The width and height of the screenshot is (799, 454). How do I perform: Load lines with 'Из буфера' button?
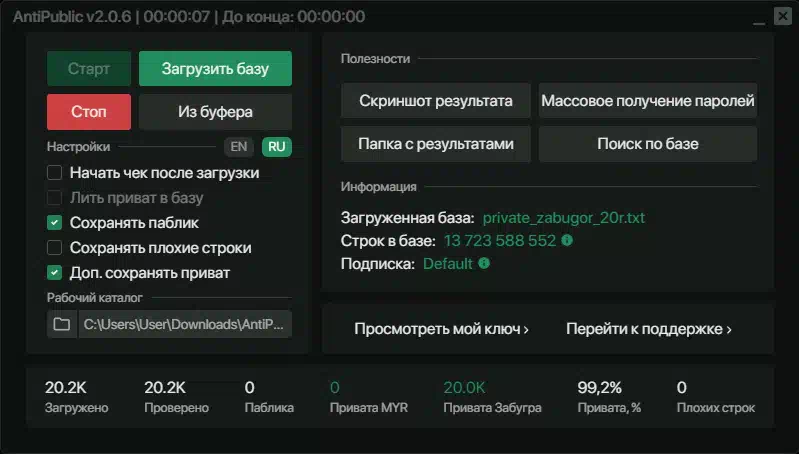(215, 112)
